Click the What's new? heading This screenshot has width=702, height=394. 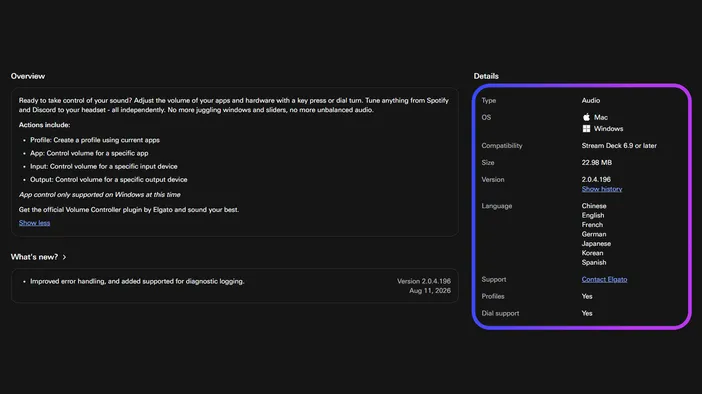coord(34,257)
